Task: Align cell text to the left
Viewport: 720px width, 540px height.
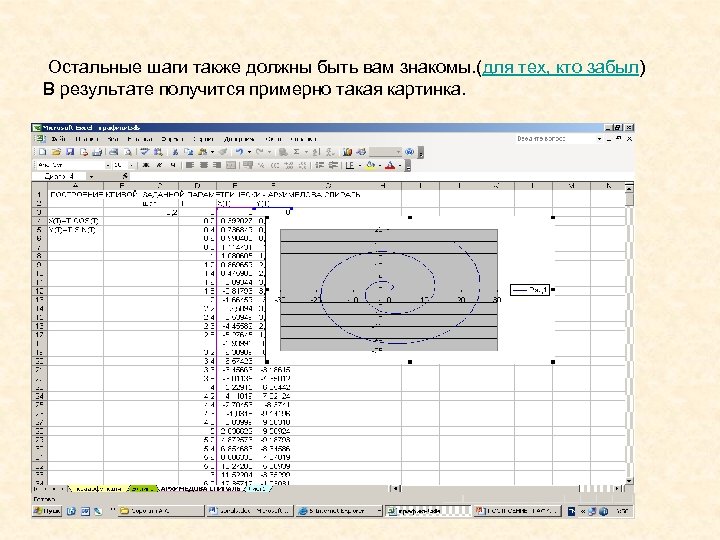Action: click(x=190, y=165)
